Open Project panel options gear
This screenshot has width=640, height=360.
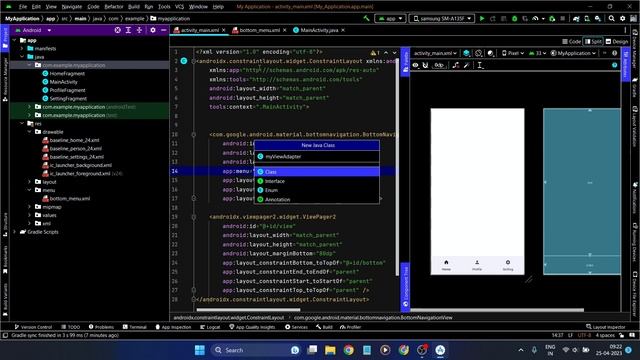[153, 30]
